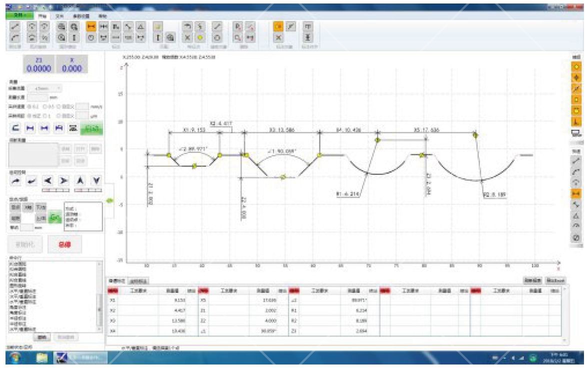588x368 pixels.
Task: Adjust the left speed slider under direction arrows
Action: (56, 190)
